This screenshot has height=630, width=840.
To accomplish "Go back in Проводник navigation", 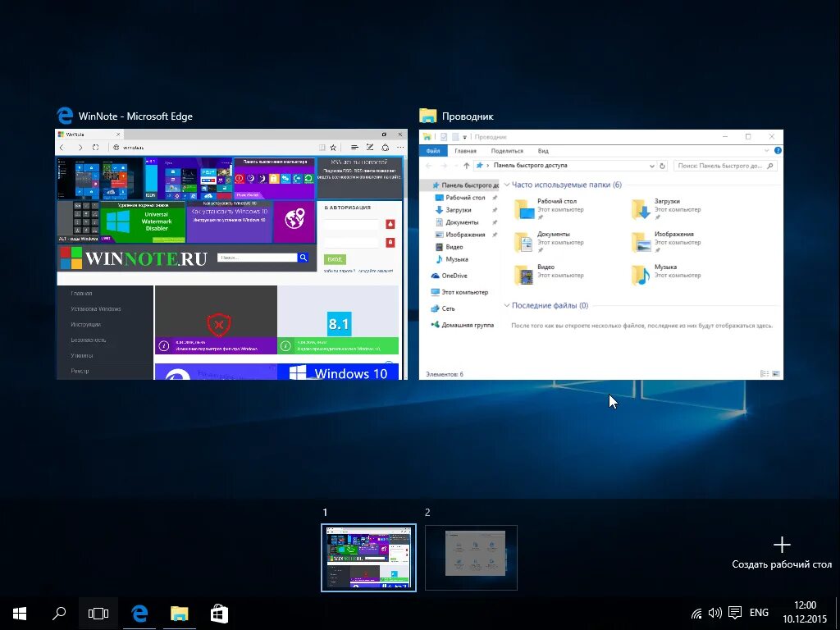I will point(428,166).
